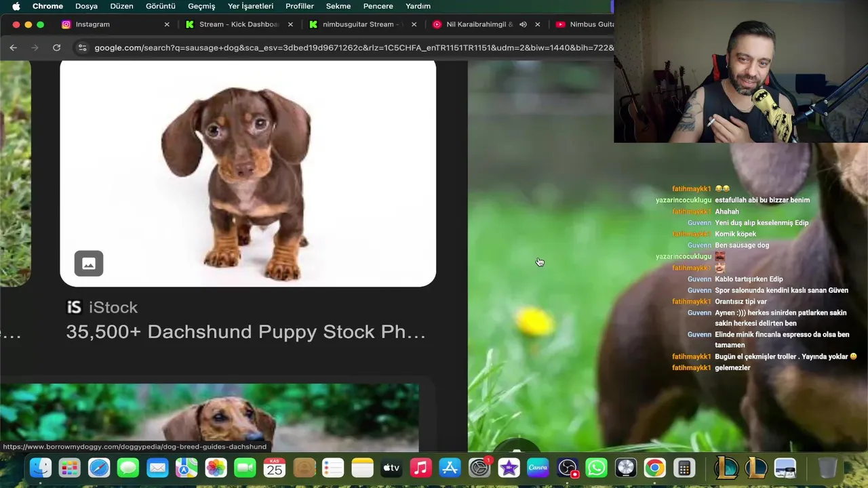Open WhatsApp from the dock
868x488 pixels.
(596, 468)
